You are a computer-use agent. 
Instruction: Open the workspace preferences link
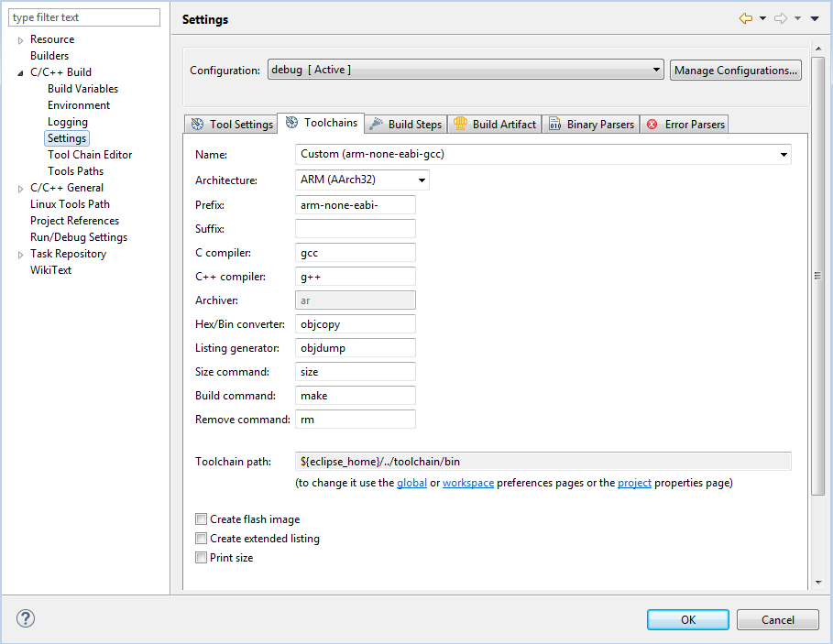(468, 483)
